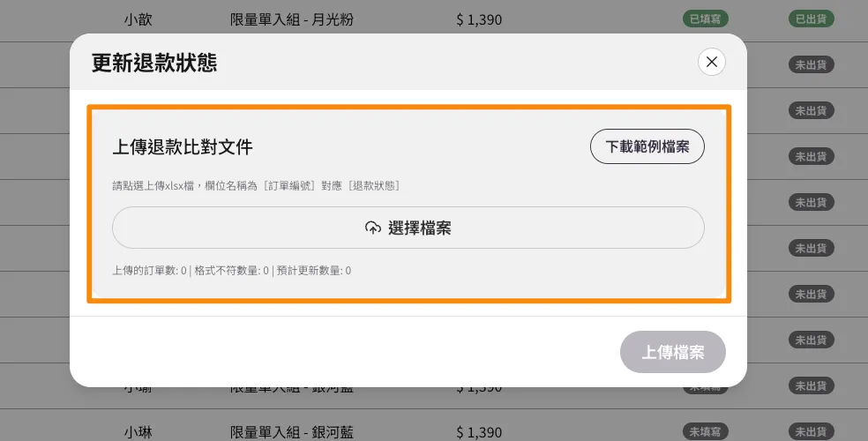This screenshot has width=868, height=441.
Task: Click the green 已出貨 shipping badge
Action: [812, 19]
